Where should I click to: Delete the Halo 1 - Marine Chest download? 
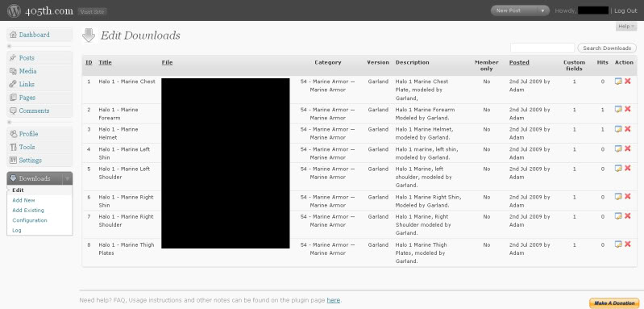pyautogui.click(x=628, y=81)
